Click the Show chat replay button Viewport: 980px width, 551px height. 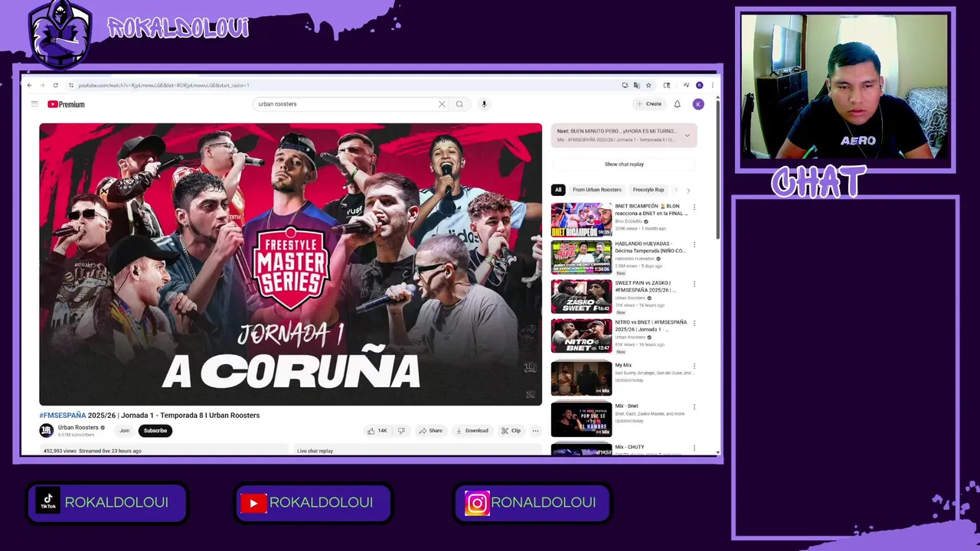click(x=624, y=164)
